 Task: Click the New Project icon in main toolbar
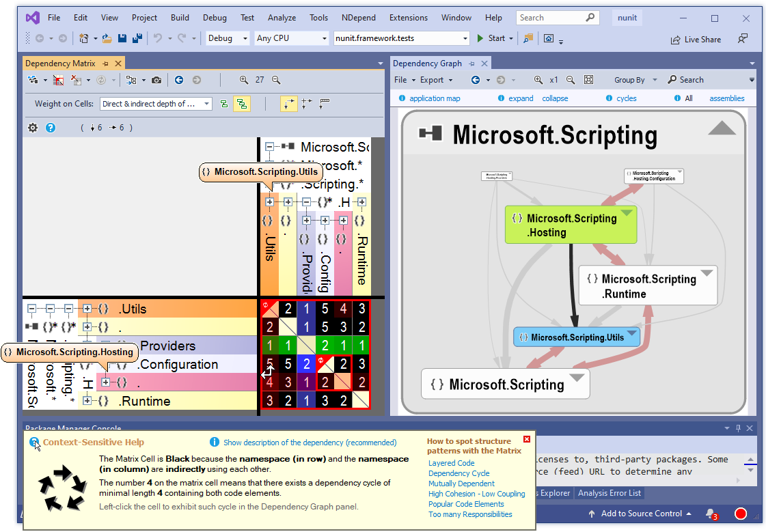click(x=84, y=38)
